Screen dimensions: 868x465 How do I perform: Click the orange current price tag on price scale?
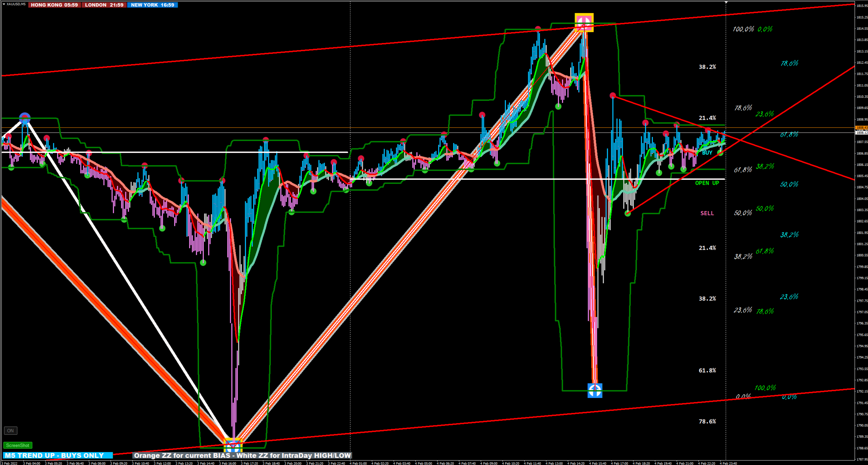pyautogui.click(x=862, y=128)
